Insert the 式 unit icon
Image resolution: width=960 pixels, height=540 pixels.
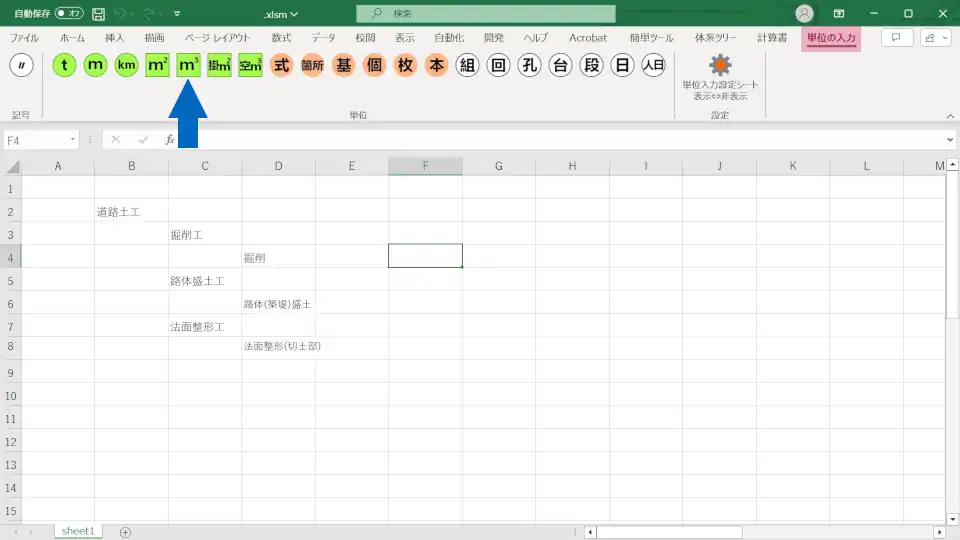coord(281,65)
